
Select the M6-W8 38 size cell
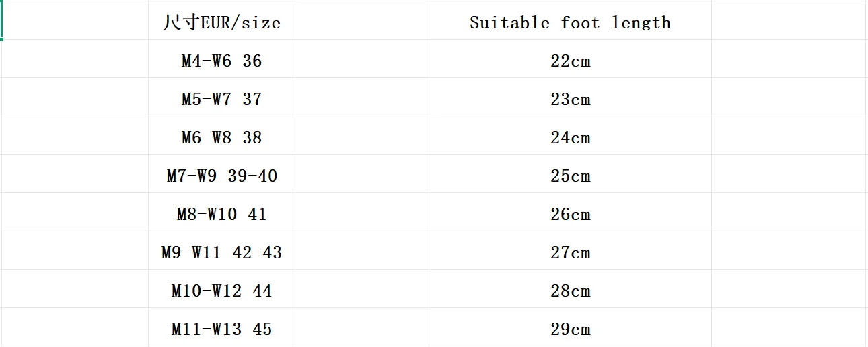pyautogui.click(x=221, y=138)
